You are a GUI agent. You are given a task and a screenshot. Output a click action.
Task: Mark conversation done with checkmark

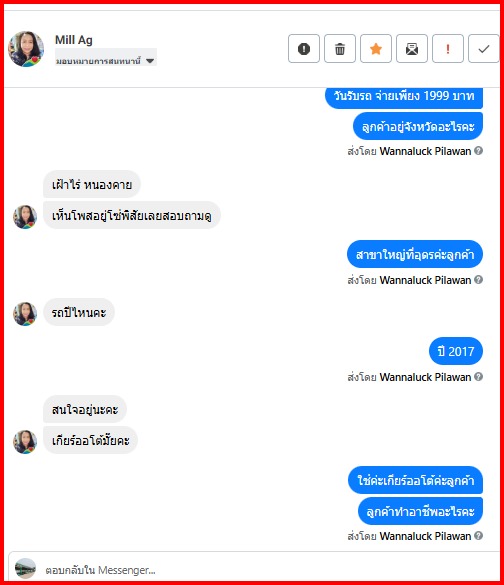(x=483, y=49)
